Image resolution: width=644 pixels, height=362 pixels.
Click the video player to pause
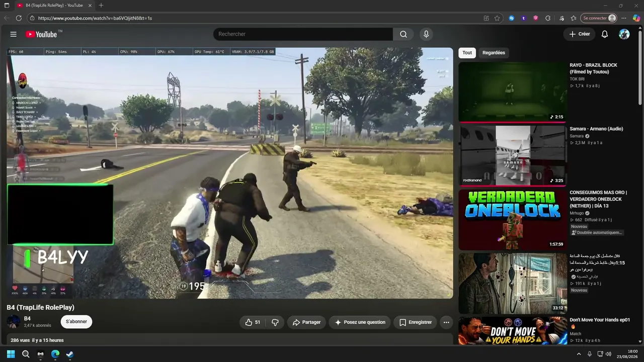(x=230, y=173)
